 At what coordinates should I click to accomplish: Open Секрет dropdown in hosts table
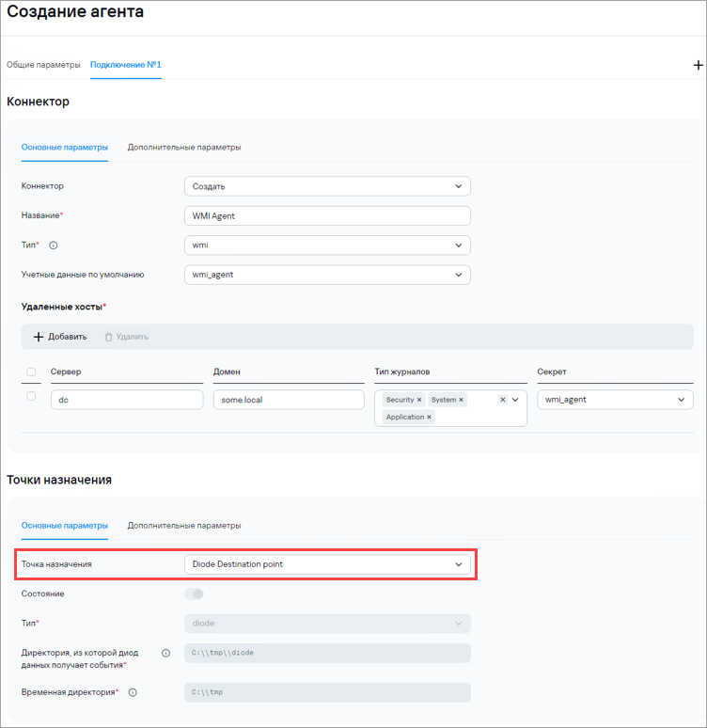615,400
